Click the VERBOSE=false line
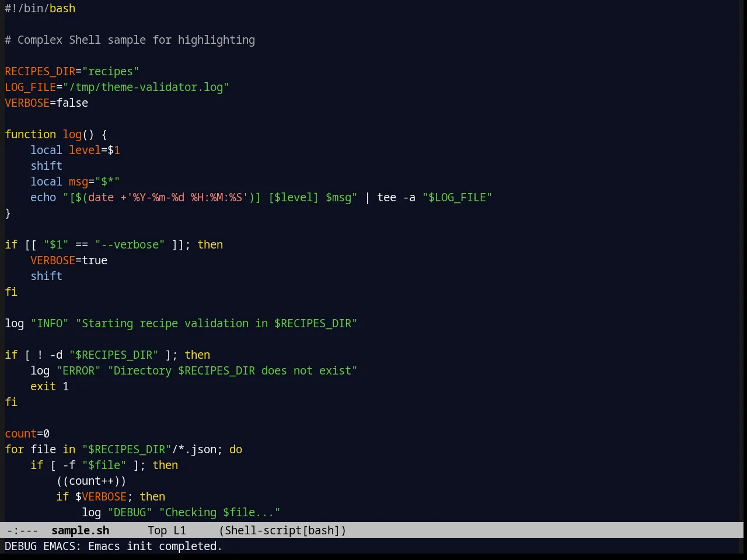The image size is (747, 560). point(47,103)
